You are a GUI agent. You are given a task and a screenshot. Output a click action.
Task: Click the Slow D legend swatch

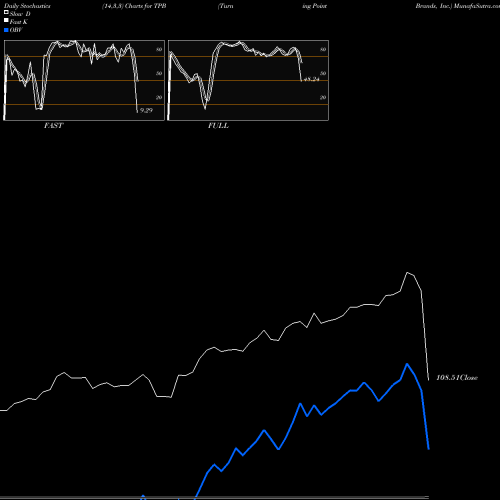tap(6, 13)
